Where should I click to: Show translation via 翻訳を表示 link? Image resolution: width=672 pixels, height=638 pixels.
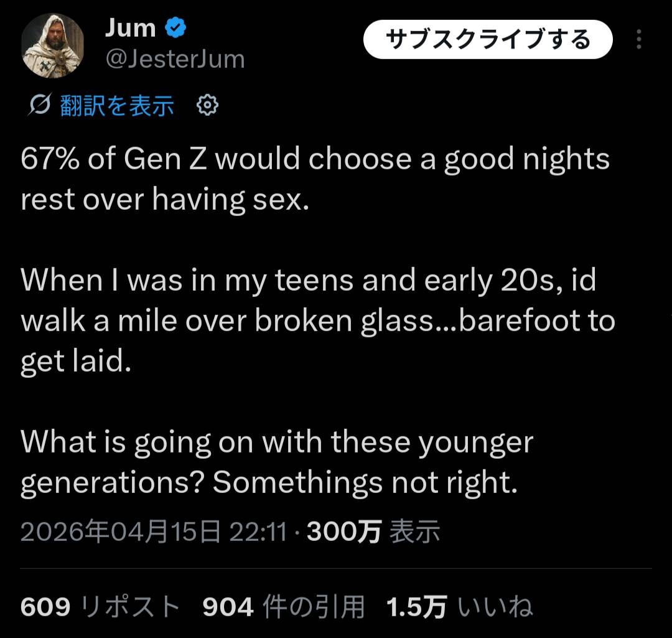tap(117, 106)
